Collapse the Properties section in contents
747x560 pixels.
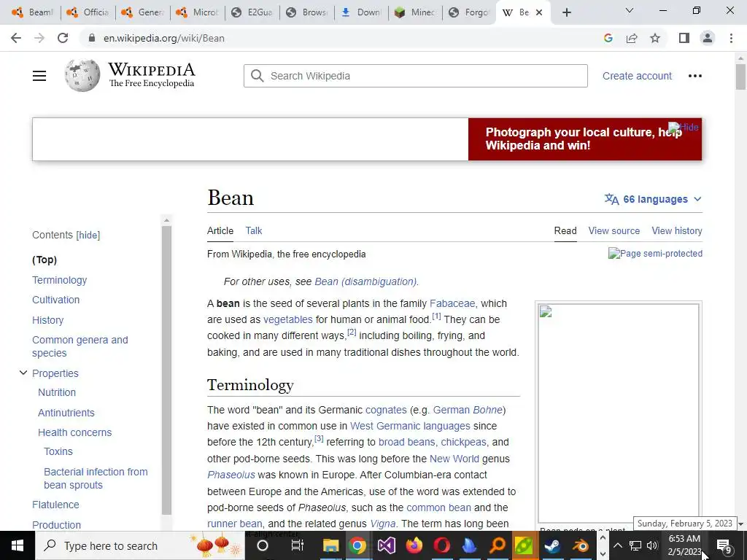coord(23,373)
